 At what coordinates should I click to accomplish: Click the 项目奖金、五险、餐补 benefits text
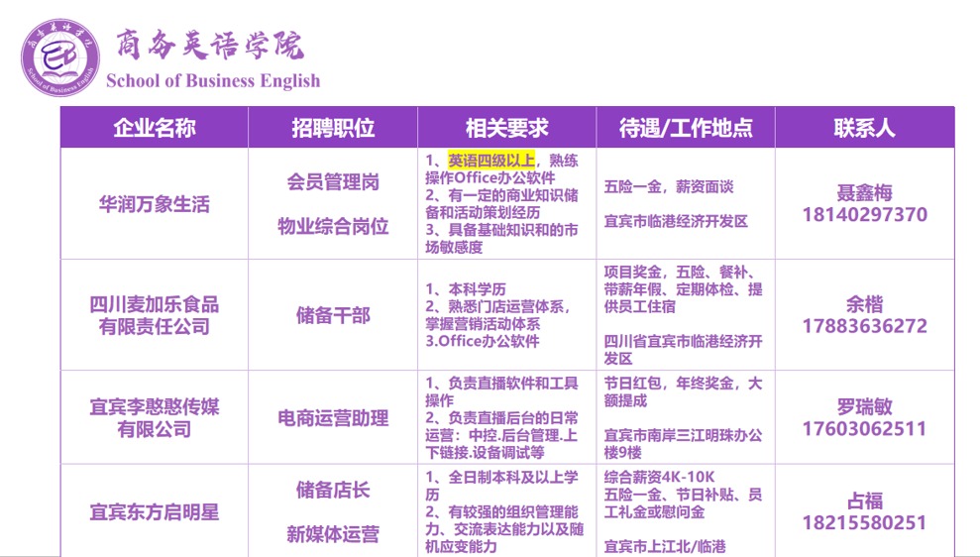(683, 289)
